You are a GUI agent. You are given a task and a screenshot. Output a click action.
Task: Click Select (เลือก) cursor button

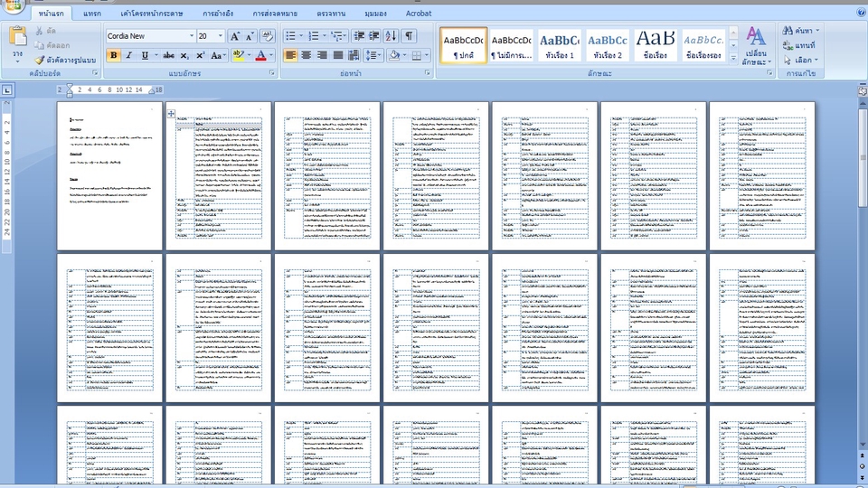coord(801,60)
